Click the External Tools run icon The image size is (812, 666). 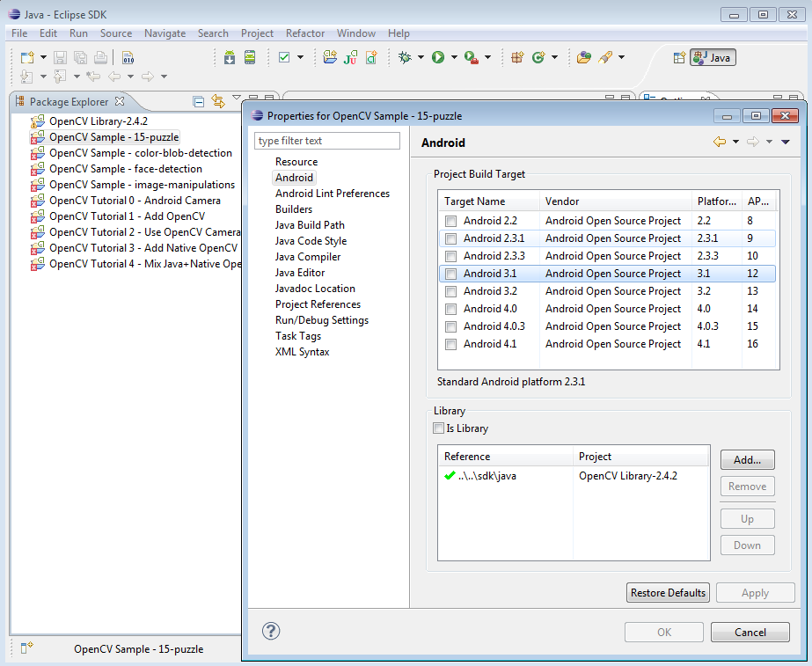coord(472,57)
